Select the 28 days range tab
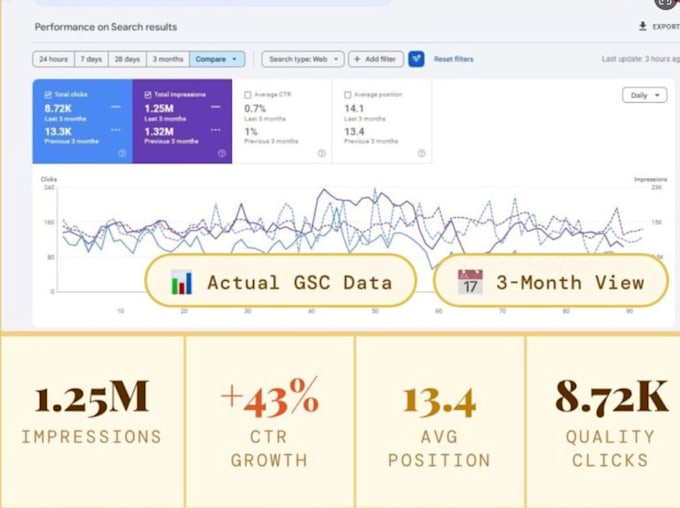This screenshot has width=680, height=508. (127, 59)
